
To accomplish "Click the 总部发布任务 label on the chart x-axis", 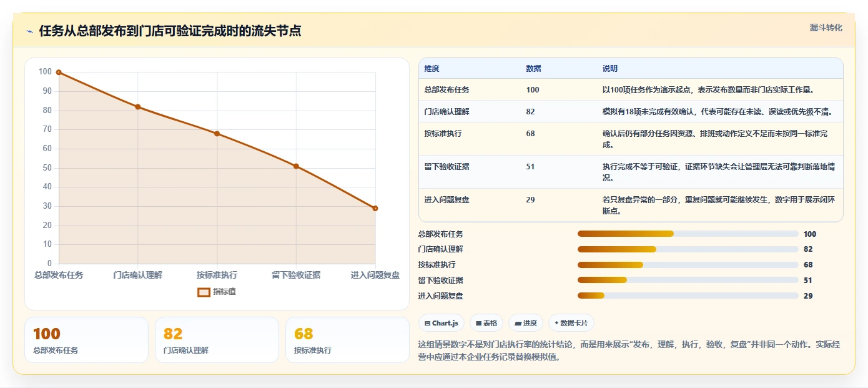I will (x=59, y=275).
